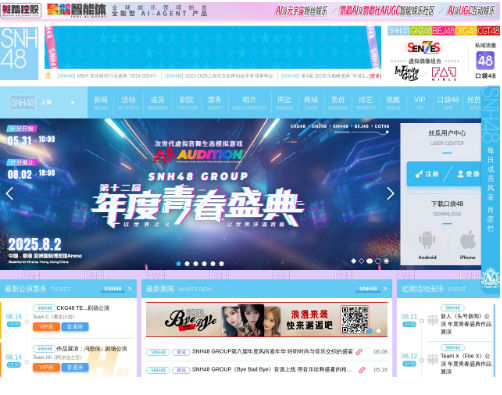Click orange button under 06.14 show
The height and width of the screenshot is (395, 502).
(x=46, y=367)
